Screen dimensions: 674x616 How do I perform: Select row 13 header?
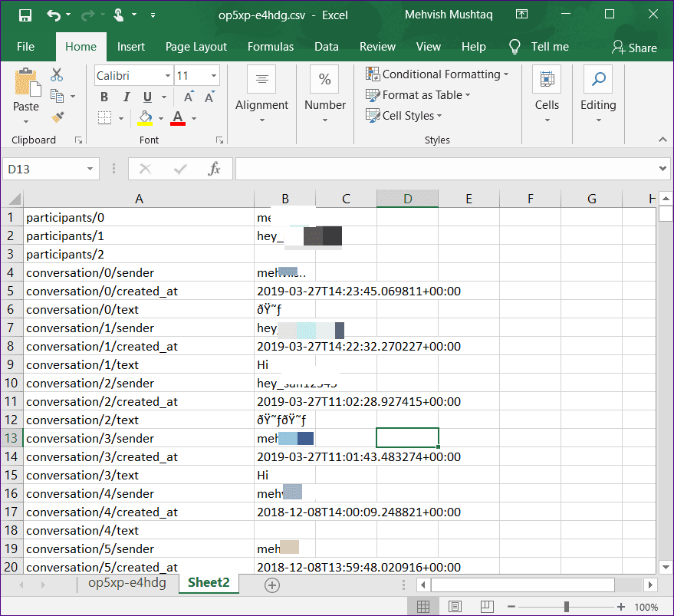click(12, 438)
